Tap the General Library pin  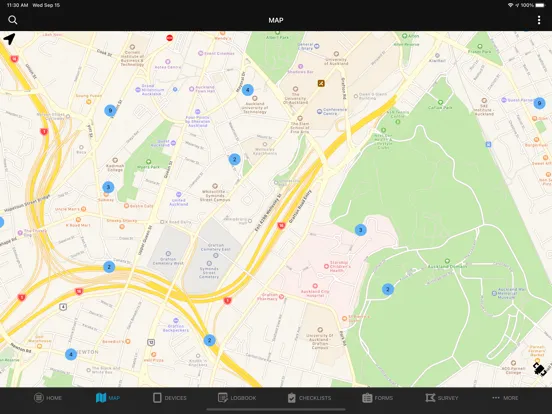tap(316, 46)
